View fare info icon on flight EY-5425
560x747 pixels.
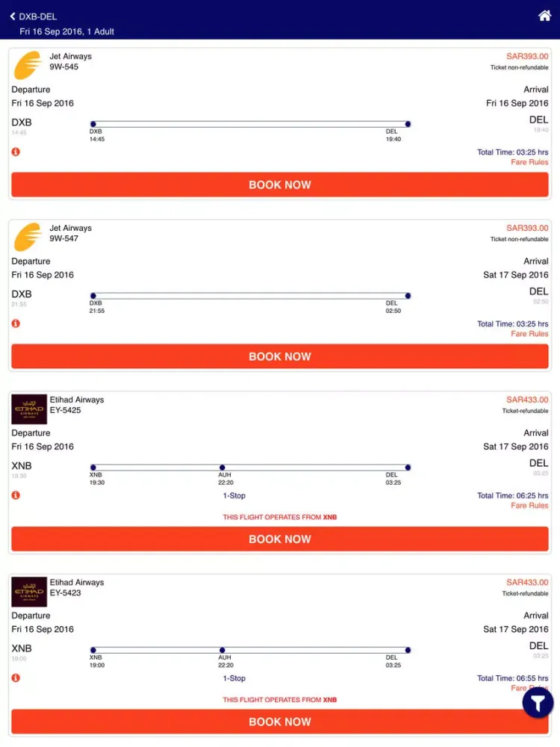[16, 495]
